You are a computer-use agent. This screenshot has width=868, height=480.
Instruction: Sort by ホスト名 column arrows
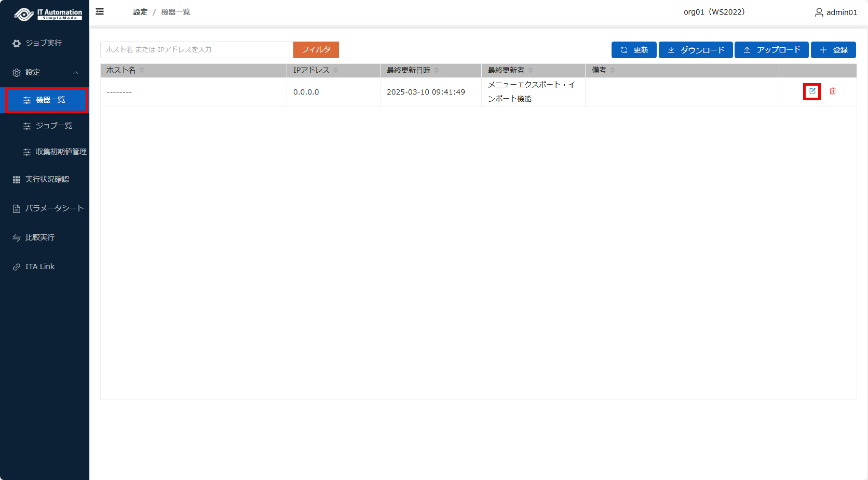coord(142,70)
